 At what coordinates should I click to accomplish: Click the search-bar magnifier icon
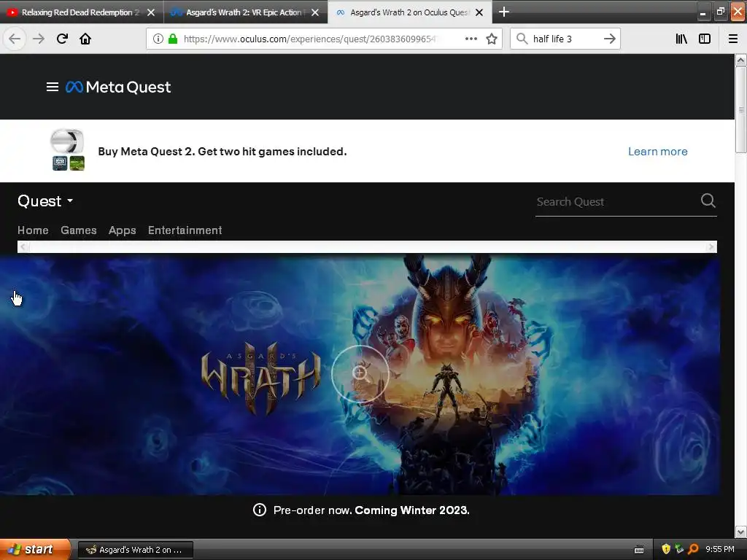[522, 39]
